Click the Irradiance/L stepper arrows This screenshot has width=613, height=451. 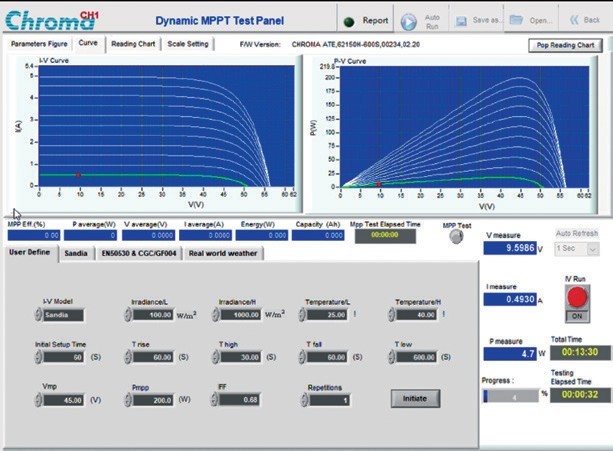click(x=128, y=315)
